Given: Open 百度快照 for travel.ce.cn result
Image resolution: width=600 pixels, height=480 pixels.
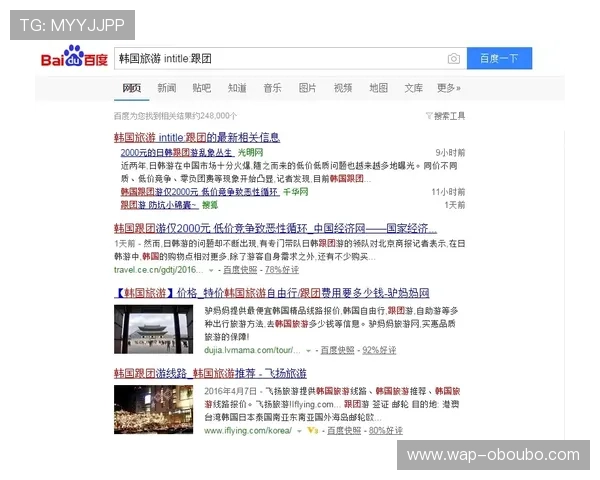Looking at the screenshot, I should coord(240,270).
